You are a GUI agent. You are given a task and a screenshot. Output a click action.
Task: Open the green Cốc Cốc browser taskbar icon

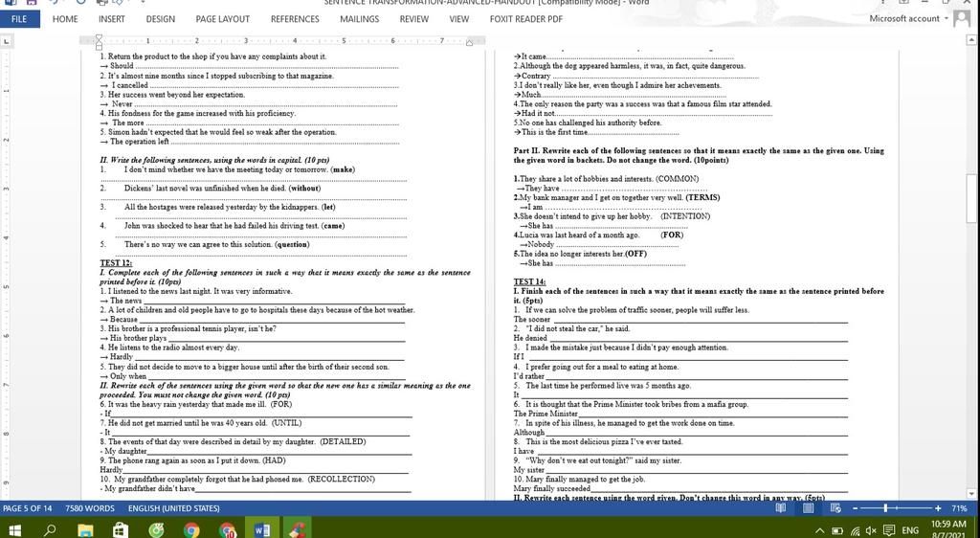click(156, 530)
